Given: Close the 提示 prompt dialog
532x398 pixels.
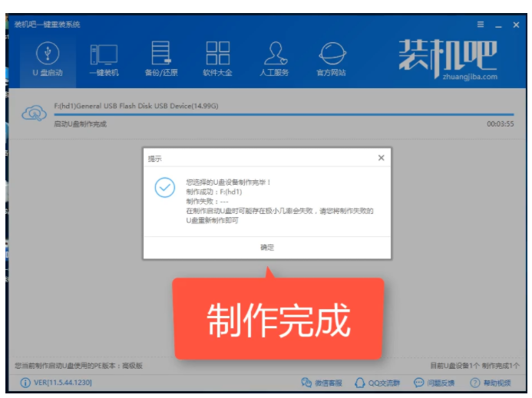Looking at the screenshot, I should point(381,158).
